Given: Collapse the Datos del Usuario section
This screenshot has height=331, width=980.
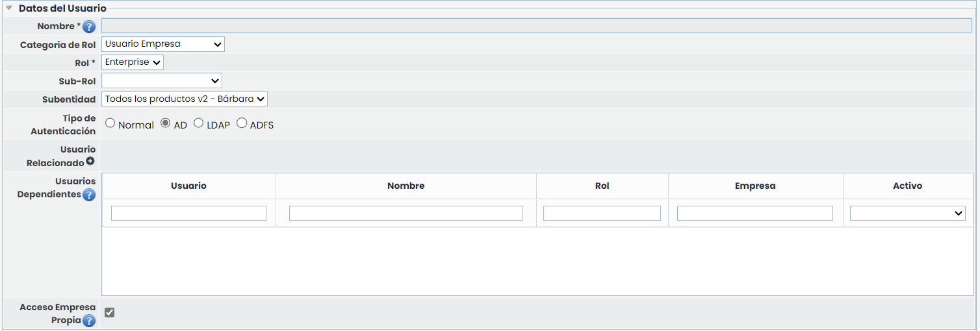Looking at the screenshot, I should pos(9,8).
